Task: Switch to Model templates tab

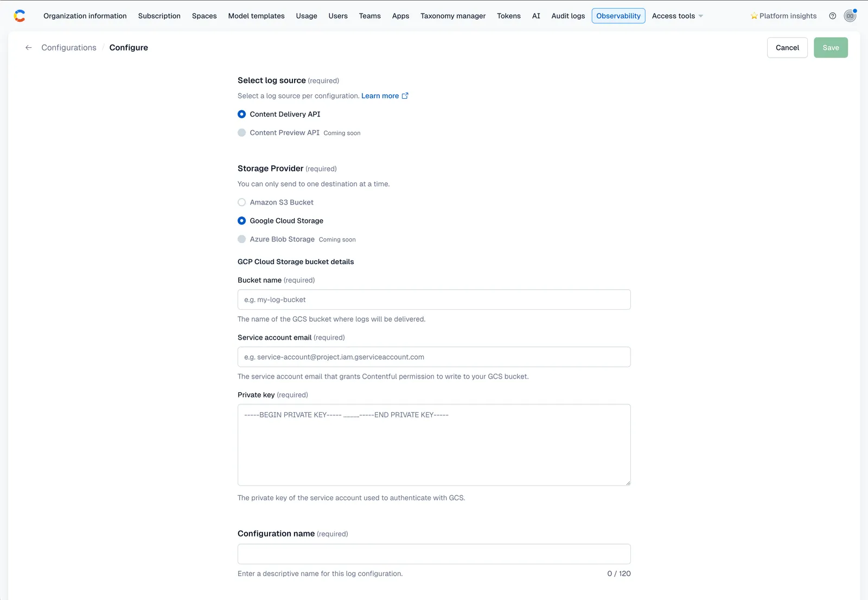Action: [257, 16]
